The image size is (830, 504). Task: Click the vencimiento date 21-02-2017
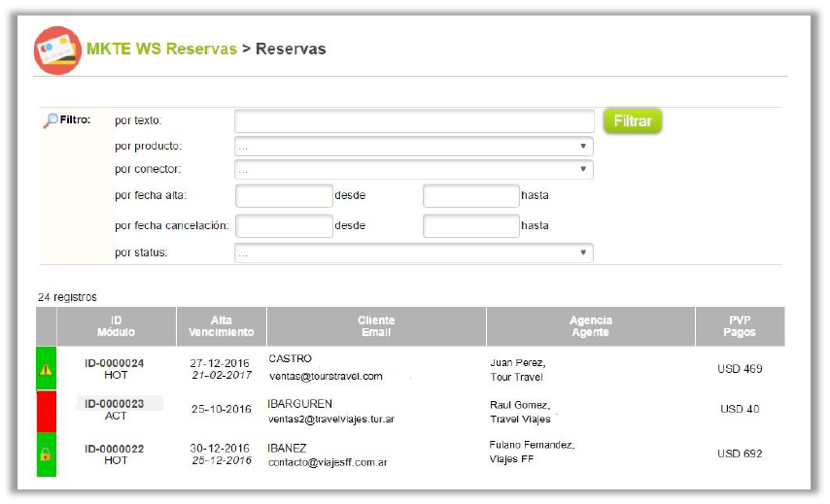[222, 375]
